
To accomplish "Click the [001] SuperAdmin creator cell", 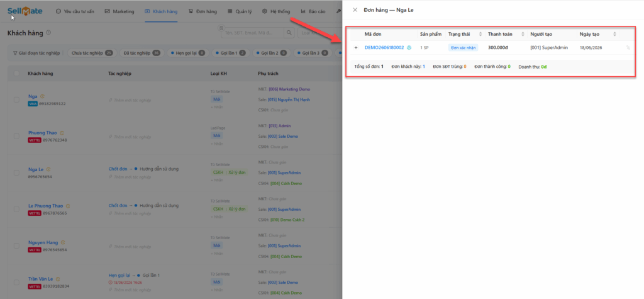I will [549, 48].
